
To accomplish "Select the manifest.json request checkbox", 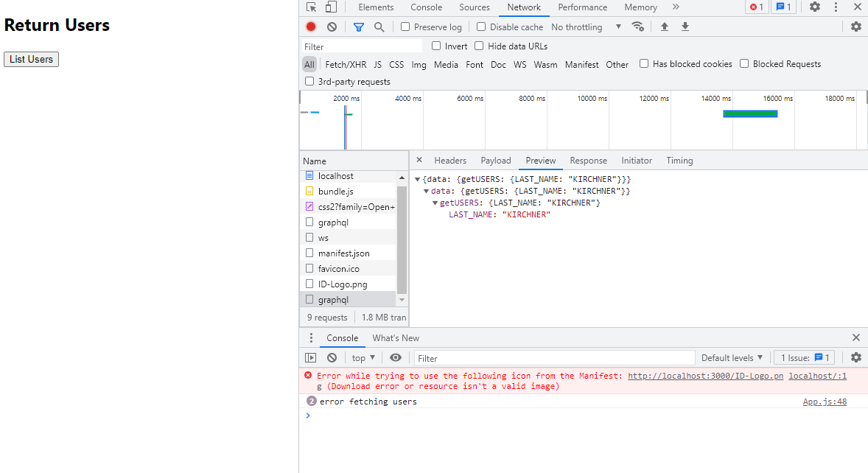I will pyautogui.click(x=309, y=253).
